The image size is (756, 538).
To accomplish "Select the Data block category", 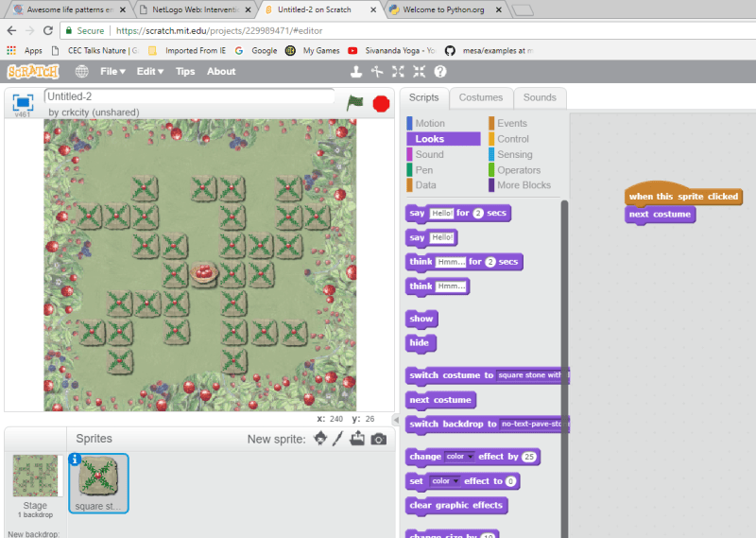I will click(x=425, y=185).
